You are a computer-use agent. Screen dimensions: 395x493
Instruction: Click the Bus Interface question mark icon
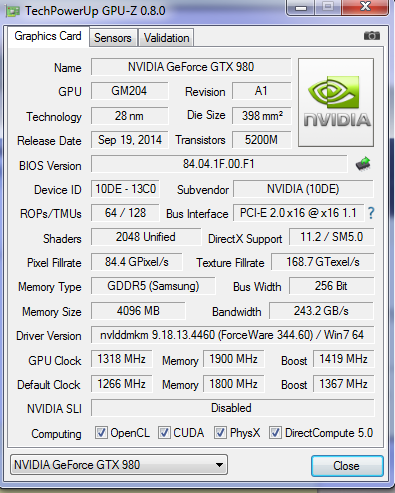coord(371,213)
